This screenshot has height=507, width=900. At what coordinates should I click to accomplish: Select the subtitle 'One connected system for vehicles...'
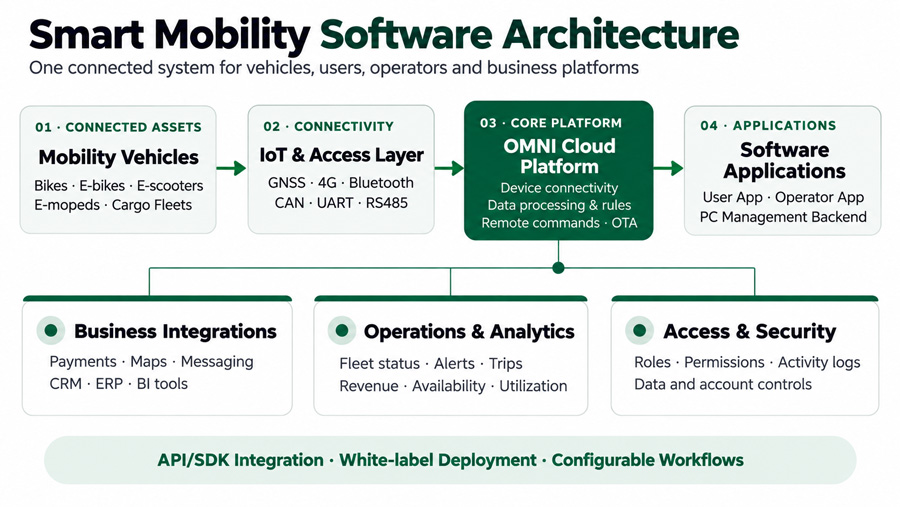333,68
